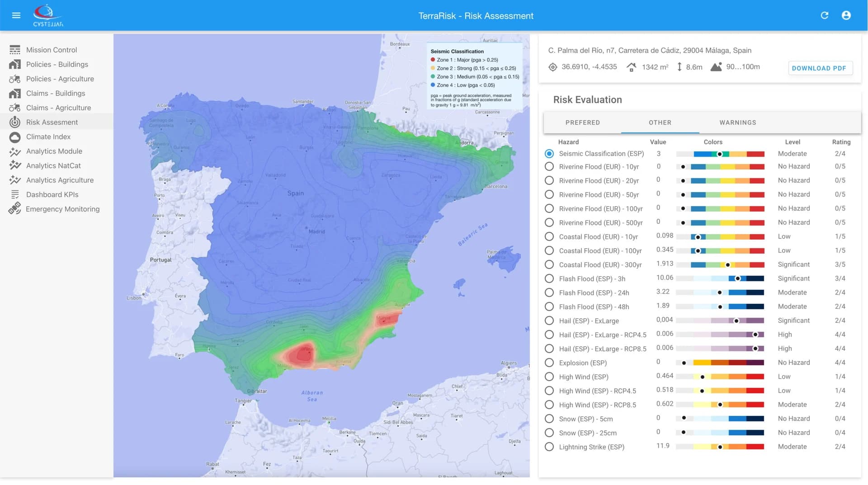
Task: Click the Mission Control sidebar icon
Action: [x=15, y=50]
